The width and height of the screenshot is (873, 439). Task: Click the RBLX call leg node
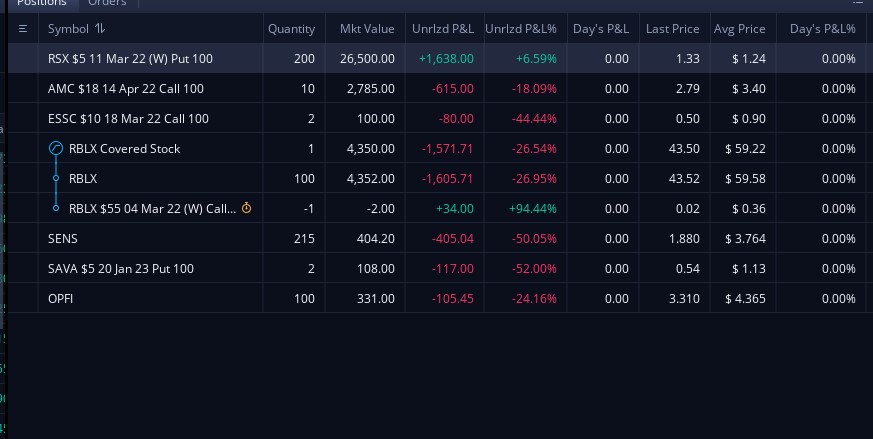click(56, 208)
